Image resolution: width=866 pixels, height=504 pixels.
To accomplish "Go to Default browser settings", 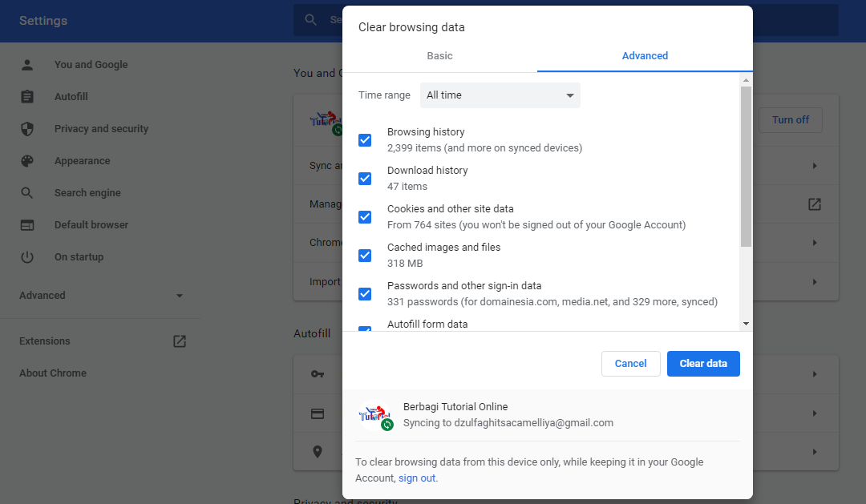I will tap(91, 224).
